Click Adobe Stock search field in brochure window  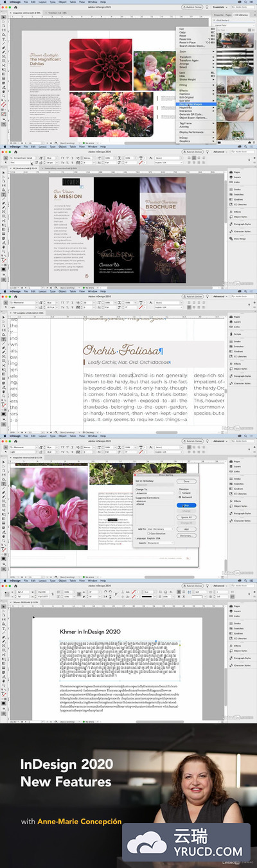[244, 152]
